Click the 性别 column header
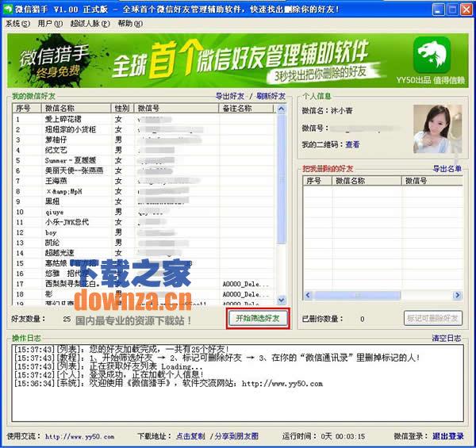 point(122,109)
